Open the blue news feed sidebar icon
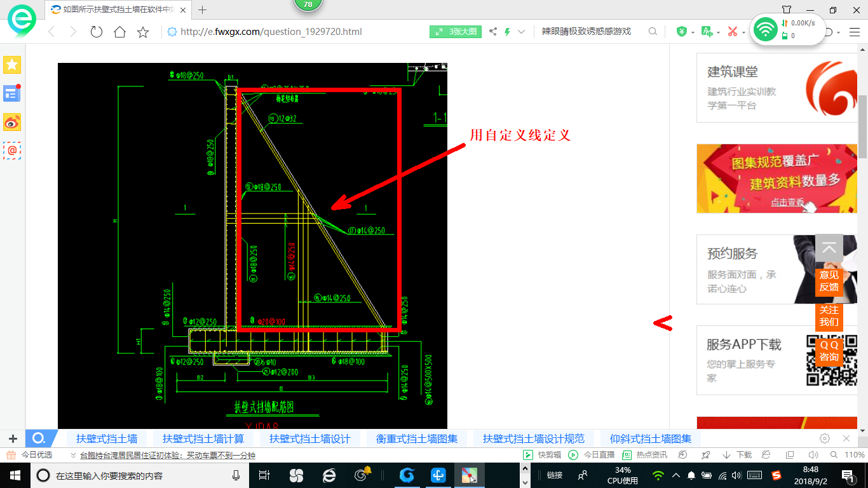 [x=12, y=93]
